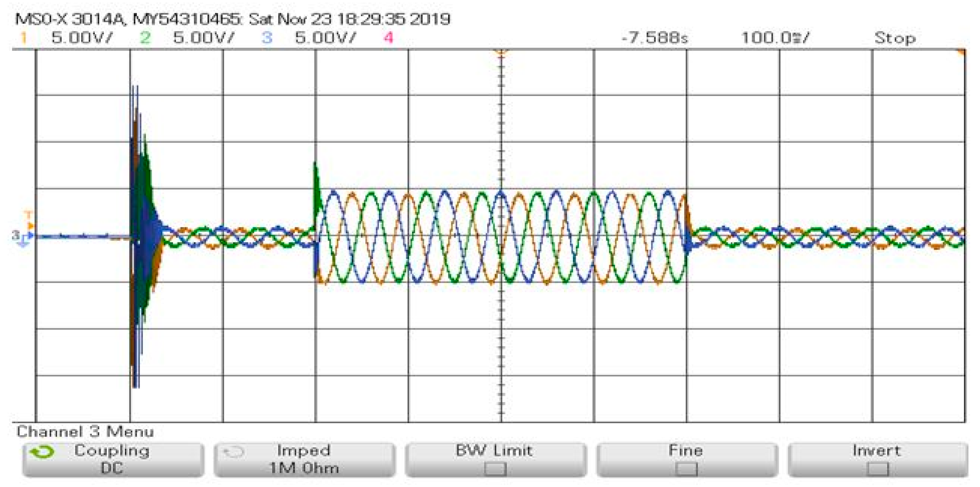Select the blue channel 3 label in header
This screenshot has width=980, height=487.
pyautogui.click(x=267, y=38)
